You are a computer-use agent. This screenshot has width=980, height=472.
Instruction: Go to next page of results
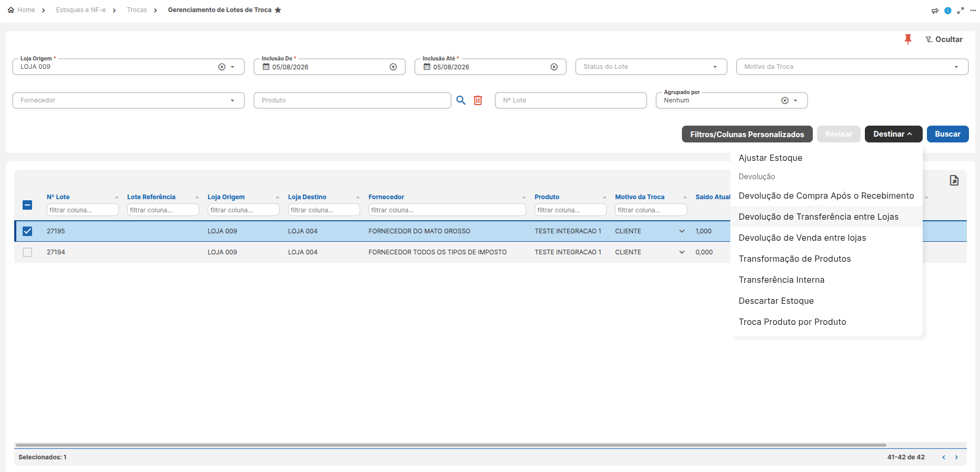[956, 457]
